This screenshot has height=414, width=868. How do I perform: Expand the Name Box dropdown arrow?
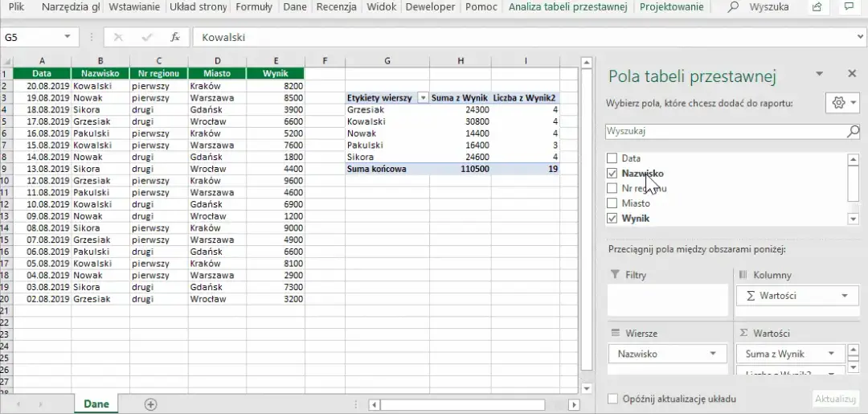tap(67, 38)
